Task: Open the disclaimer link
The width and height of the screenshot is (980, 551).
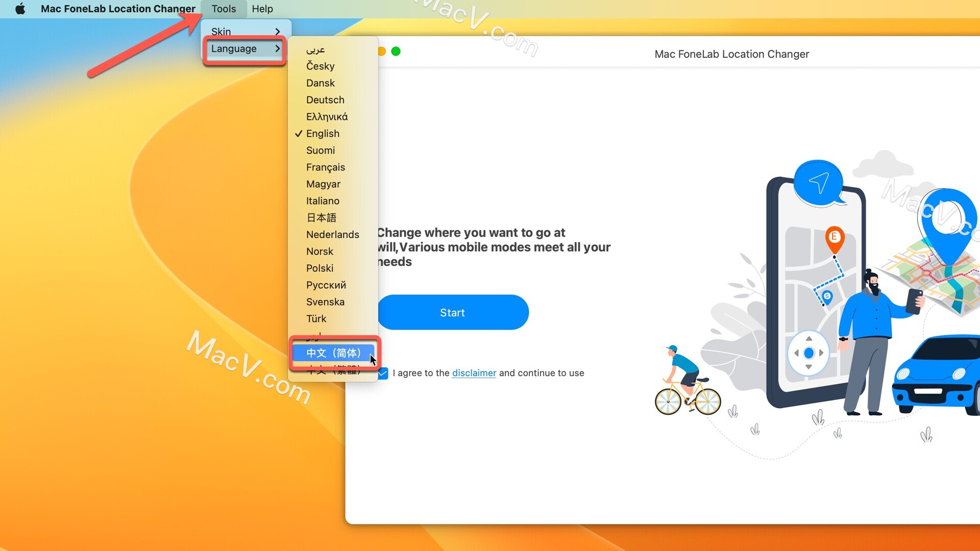Action: point(474,373)
